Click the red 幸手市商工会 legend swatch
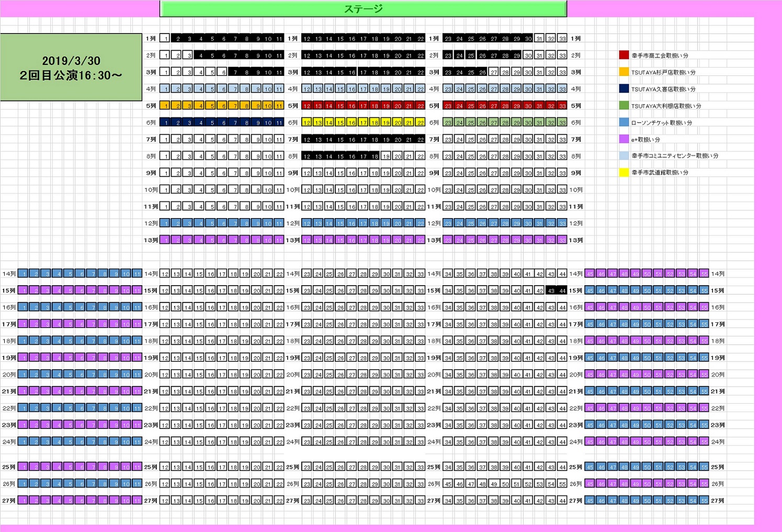Screen dimensions: 782x532 (x=624, y=55)
